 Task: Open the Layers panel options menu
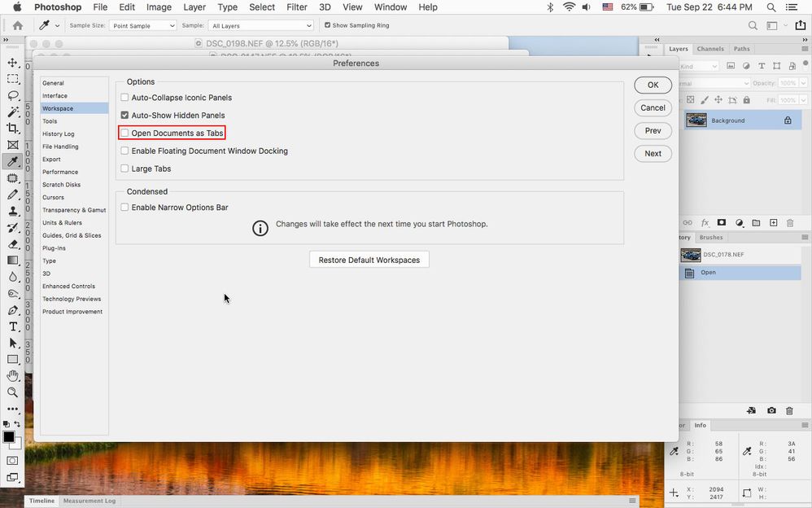805,49
